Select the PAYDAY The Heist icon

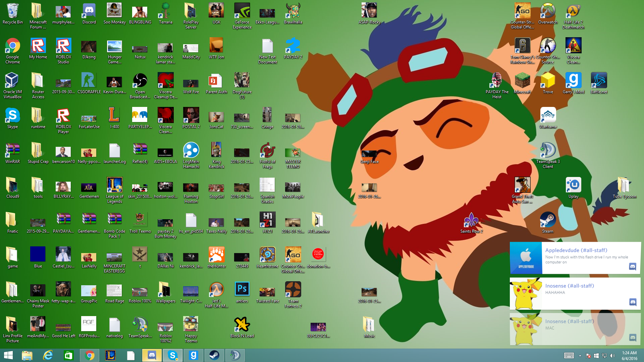[497, 86]
